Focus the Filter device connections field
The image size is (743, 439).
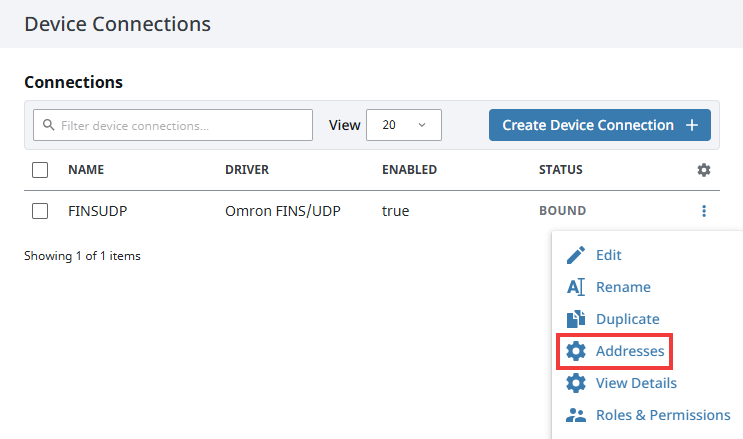click(180, 126)
